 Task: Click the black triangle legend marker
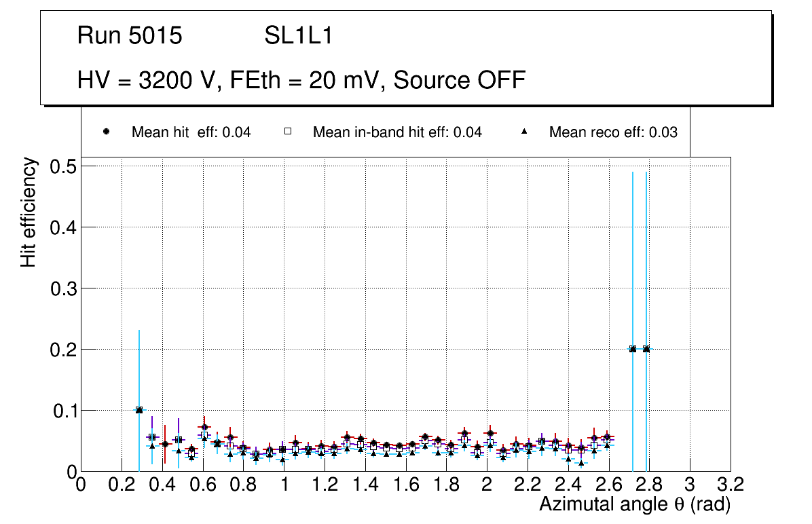click(x=523, y=132)
